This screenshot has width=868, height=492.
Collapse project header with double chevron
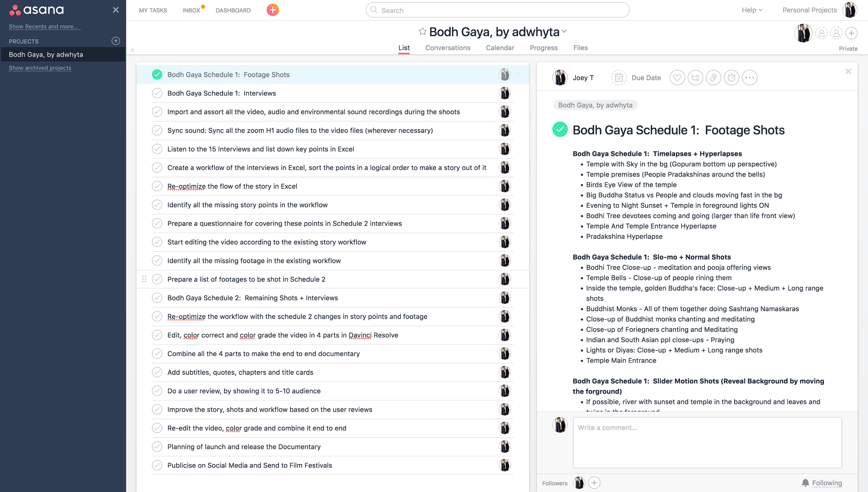pyautogui.click(x=133, y=50)
